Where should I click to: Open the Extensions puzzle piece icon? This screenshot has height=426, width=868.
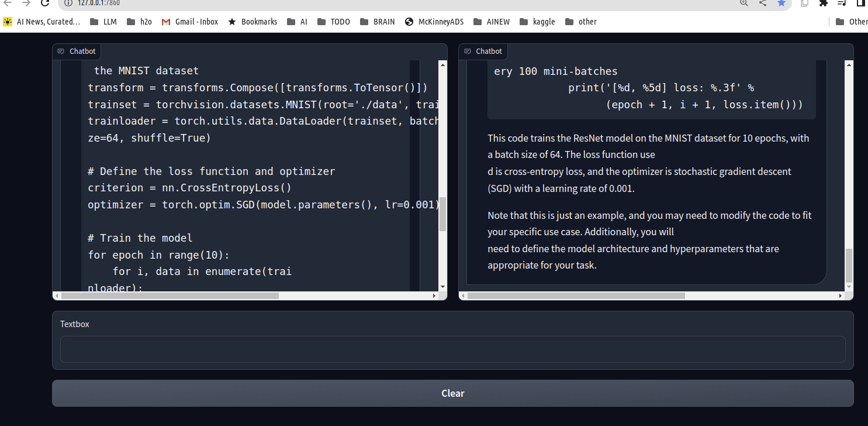tap(824, 4)
